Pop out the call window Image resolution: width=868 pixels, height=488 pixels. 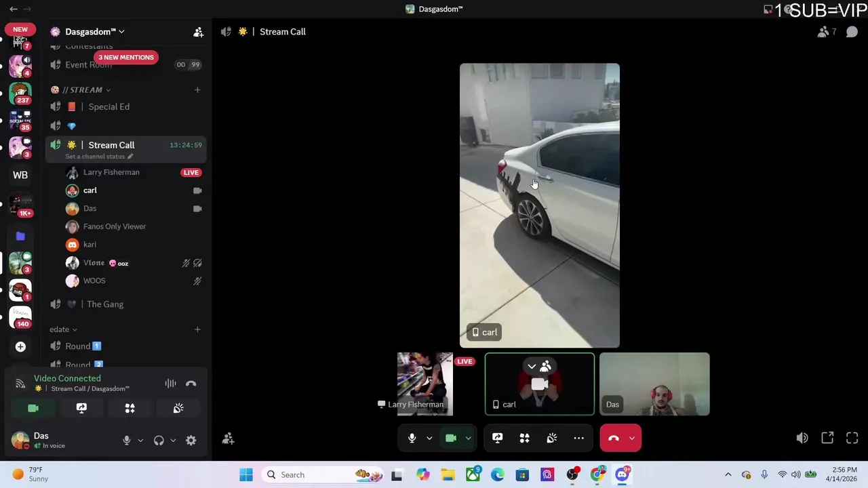(827, 438)
